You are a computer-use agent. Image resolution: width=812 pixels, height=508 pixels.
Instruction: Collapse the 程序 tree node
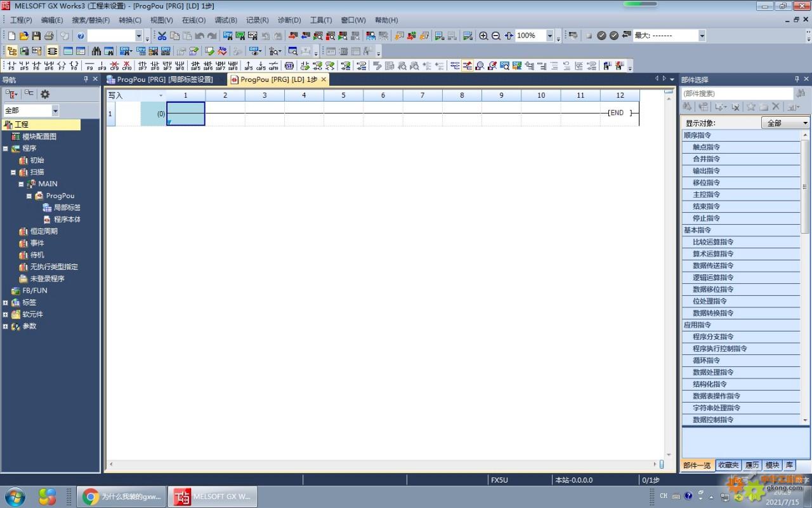(6, 149)
